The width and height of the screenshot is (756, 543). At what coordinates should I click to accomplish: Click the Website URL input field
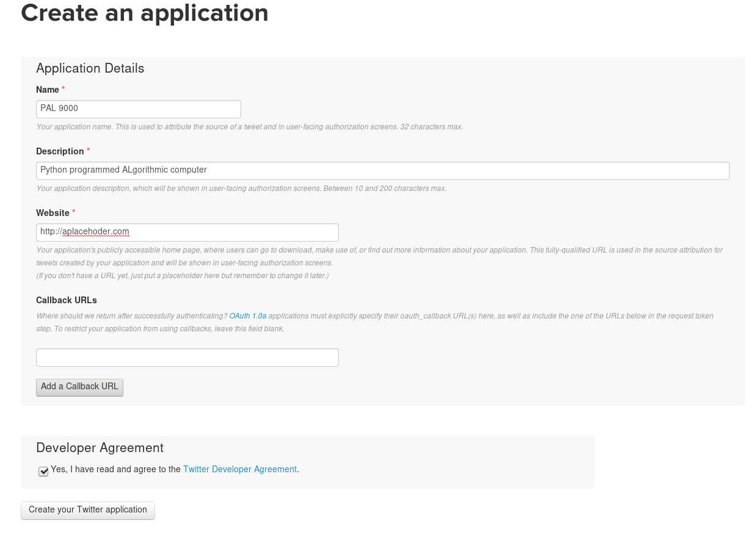point(187,232)
